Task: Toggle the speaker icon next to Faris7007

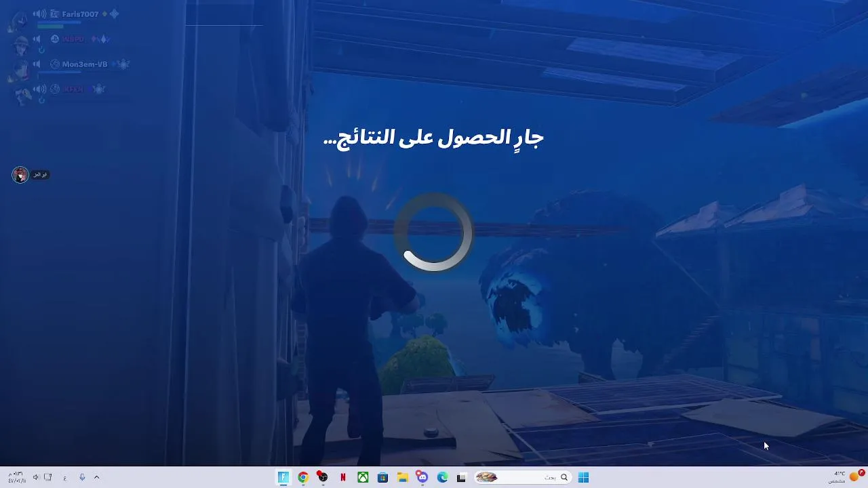Action: pyautogui.click(x=40, y=14)
